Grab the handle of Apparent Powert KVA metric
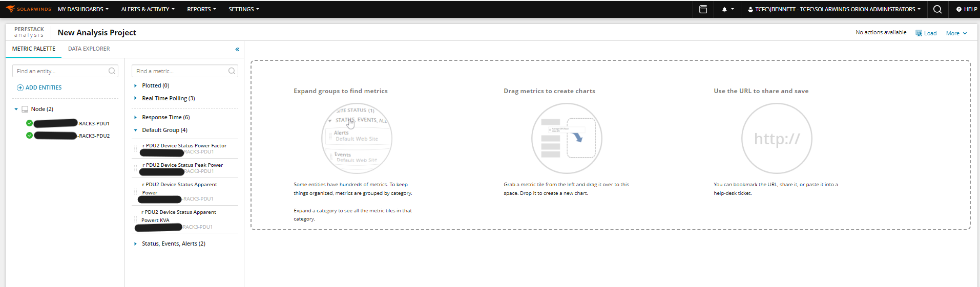980x287 pixels. (135, 219)
